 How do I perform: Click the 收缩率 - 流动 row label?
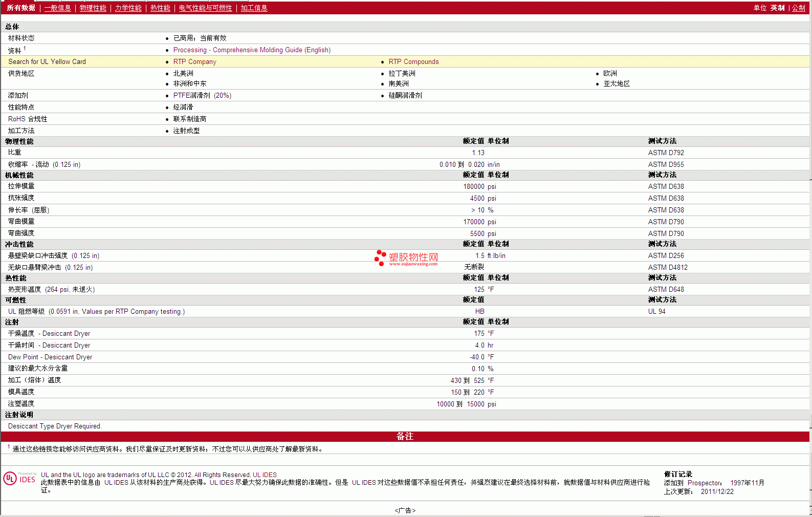pyautogui.click(x=44, y=164)
